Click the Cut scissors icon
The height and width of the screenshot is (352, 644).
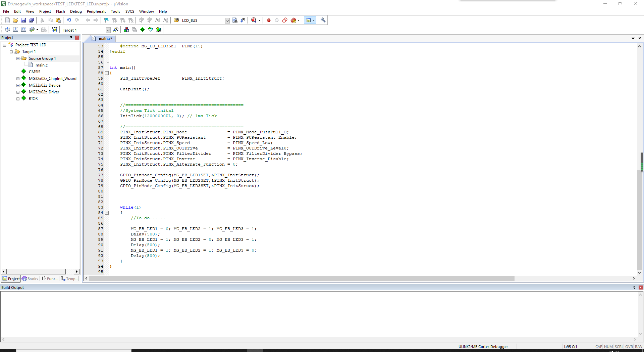[x=42, y=20]
